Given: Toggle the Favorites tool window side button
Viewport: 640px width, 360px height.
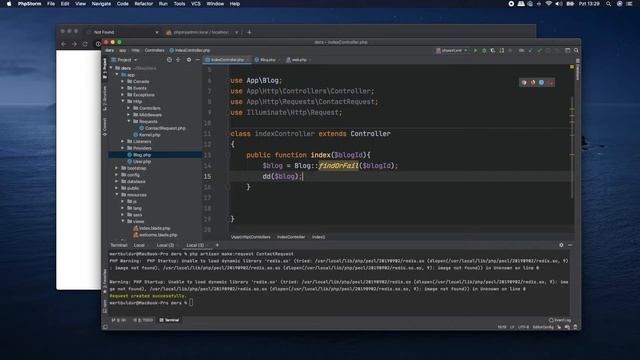Looking at the screenshot, I should point(105,281).
